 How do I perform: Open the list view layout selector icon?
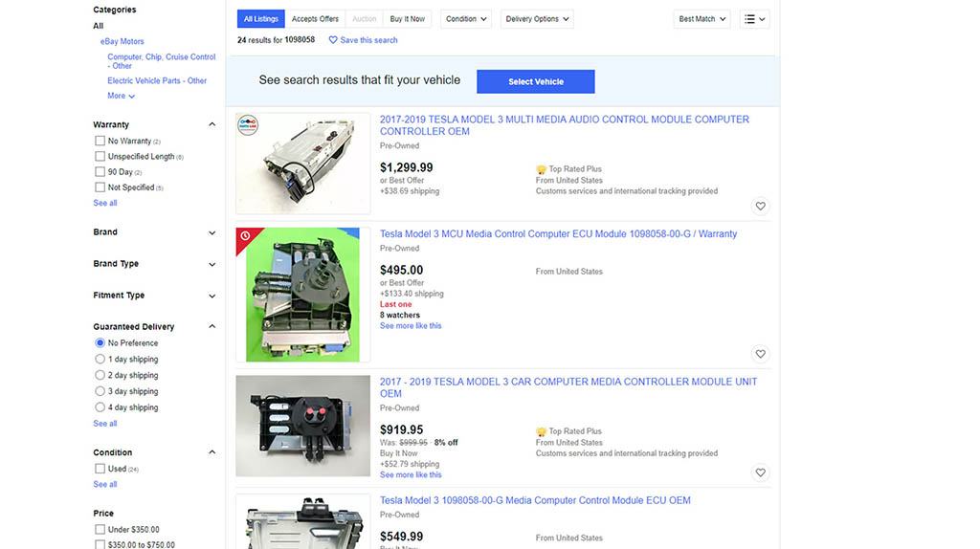(754, 19)
